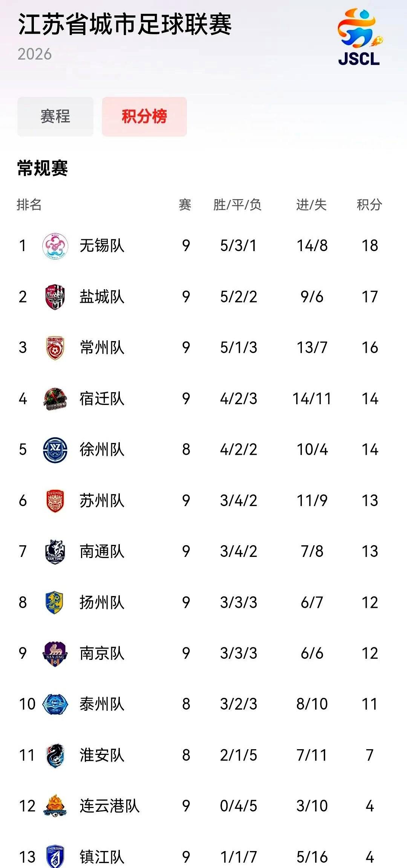Viewport: 407px width, 868px height.
Task: Tap the 南京队 purple crest
Action: [55, 653]
